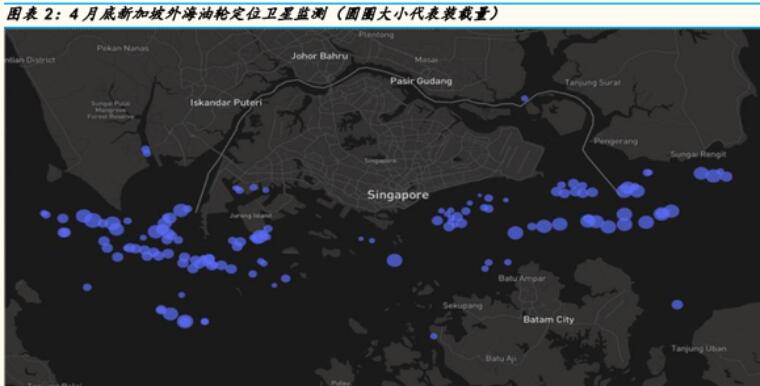The width and height of the screenshot is (760, 386).
Task: Click the Plentong label
Action: pyautogui.click(x=376, y=35)
